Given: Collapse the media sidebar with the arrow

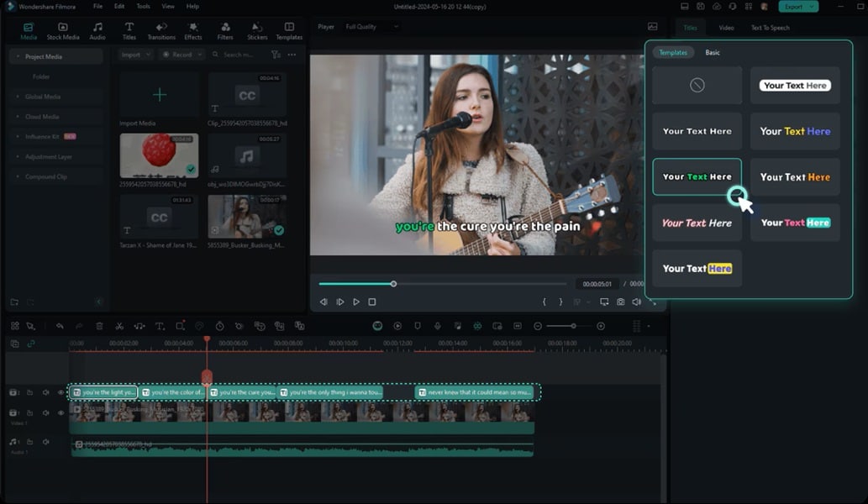Looking at the screenshot, I should pos(98,302).
